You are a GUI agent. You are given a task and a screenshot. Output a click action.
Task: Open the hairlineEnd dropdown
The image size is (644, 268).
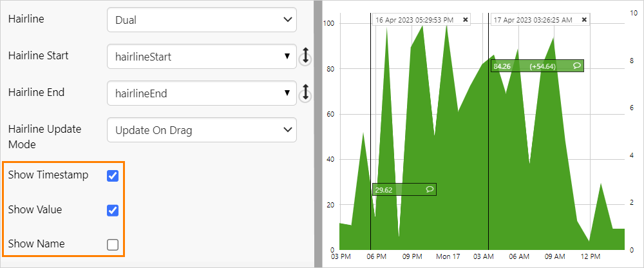coord(202,93)
